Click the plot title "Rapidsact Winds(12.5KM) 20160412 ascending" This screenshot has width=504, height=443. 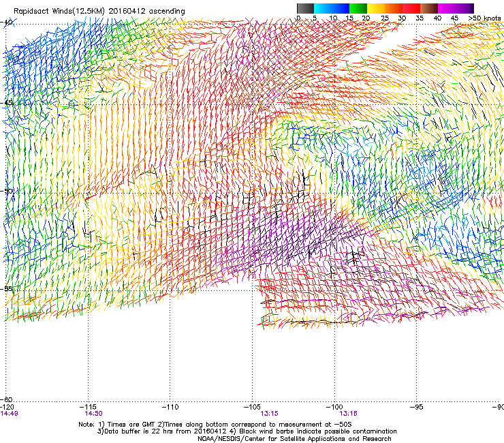click(x=99, y=12)
